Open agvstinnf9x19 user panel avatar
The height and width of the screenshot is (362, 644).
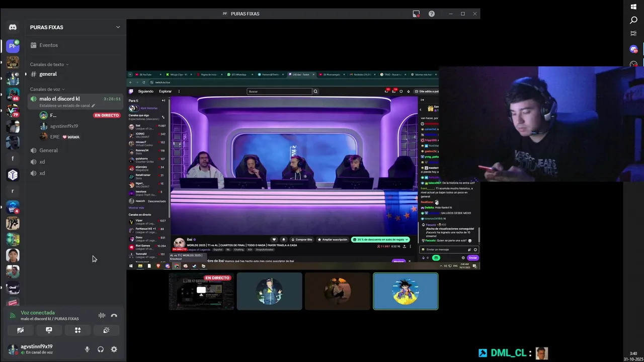(13, 349)
